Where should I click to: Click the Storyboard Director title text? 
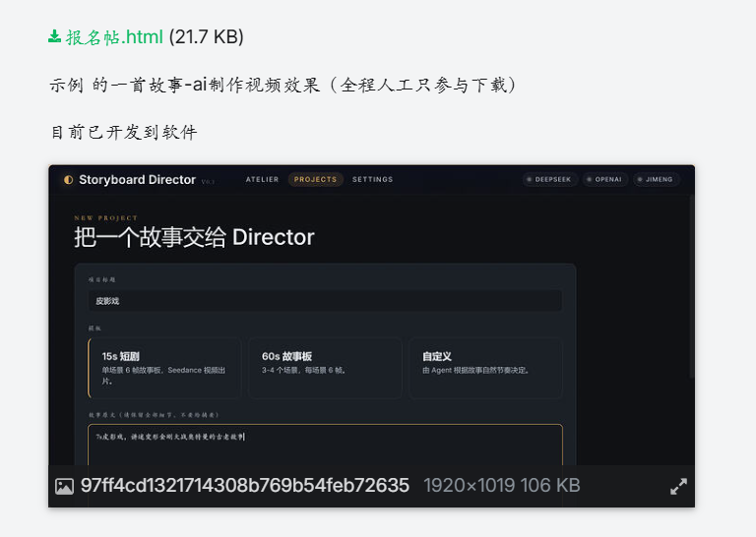[x=137, y=180]
